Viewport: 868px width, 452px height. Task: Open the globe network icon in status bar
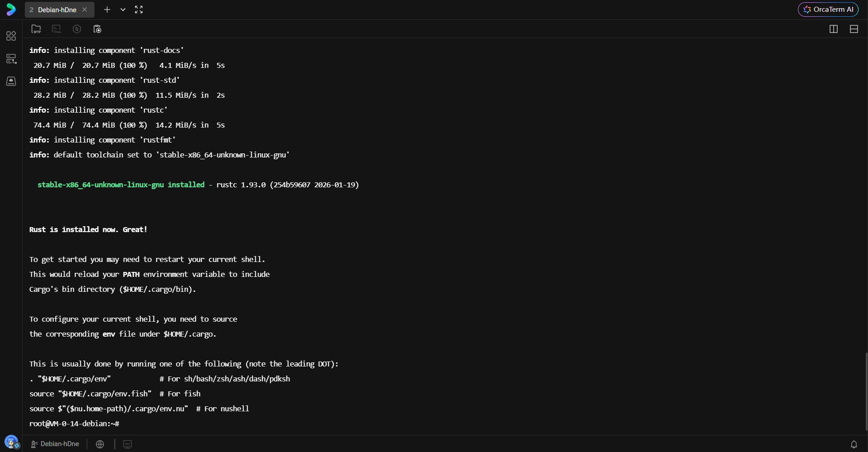pos(99,444)
